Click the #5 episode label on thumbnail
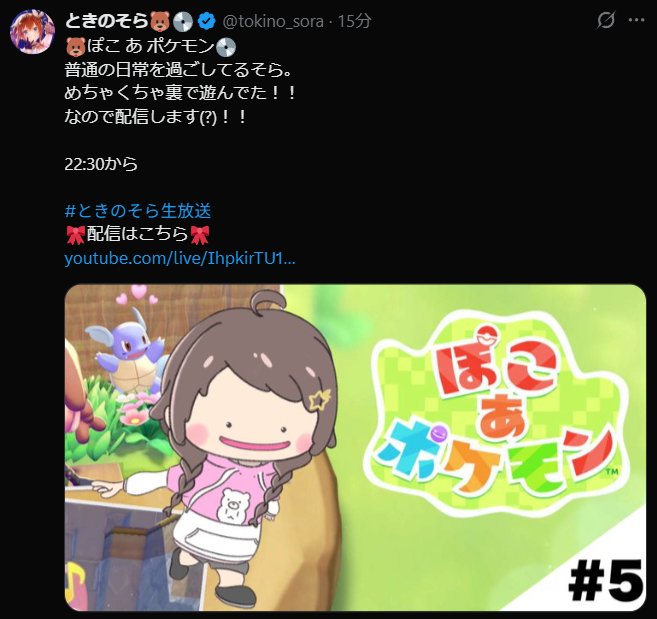Viewport: 657px width, 619px height. (x=606, y=582)
